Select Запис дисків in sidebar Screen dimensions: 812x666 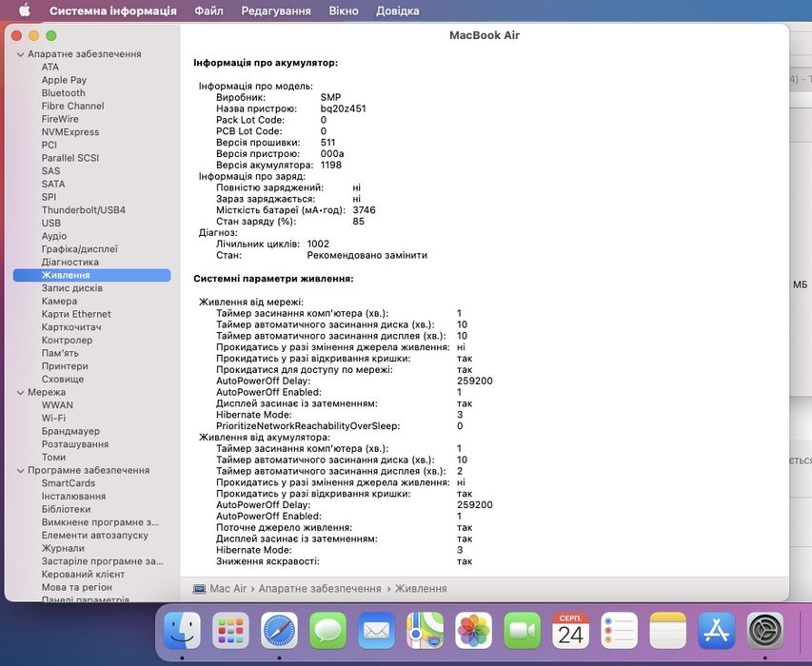(72, 288)
